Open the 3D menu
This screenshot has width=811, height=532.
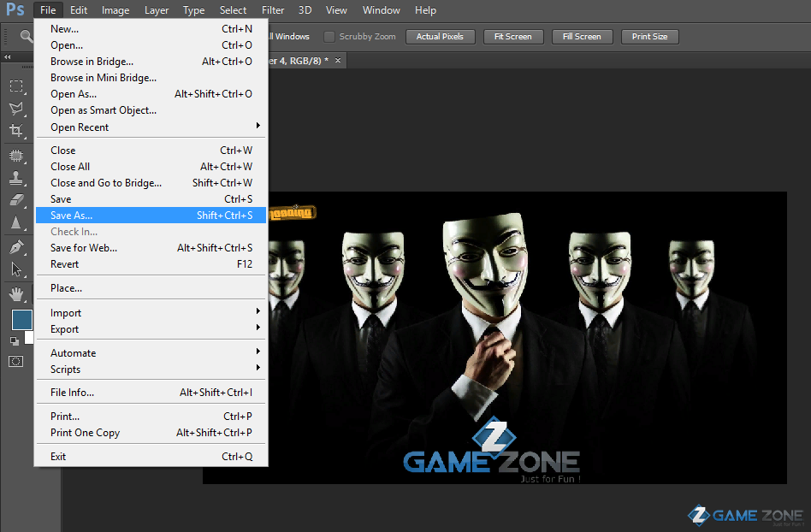click(x=305, y=9)
